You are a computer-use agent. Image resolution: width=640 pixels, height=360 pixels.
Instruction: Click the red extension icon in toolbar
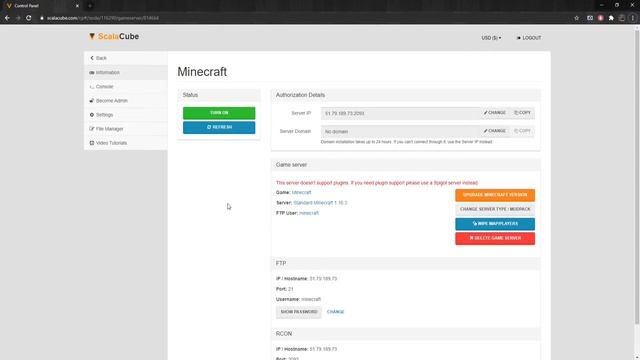(x=600, y=18)
